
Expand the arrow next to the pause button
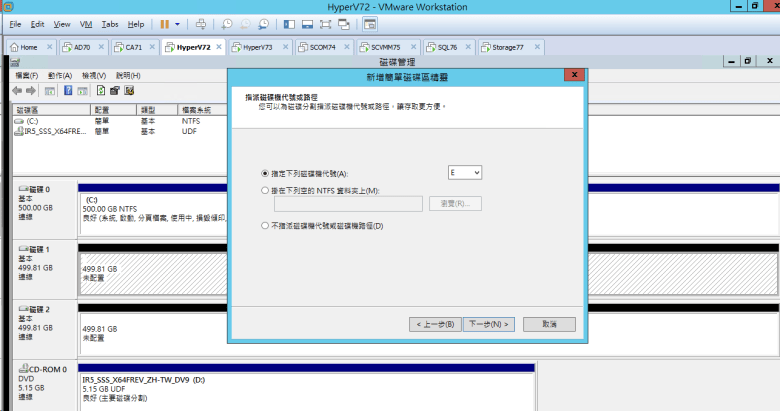178,23
